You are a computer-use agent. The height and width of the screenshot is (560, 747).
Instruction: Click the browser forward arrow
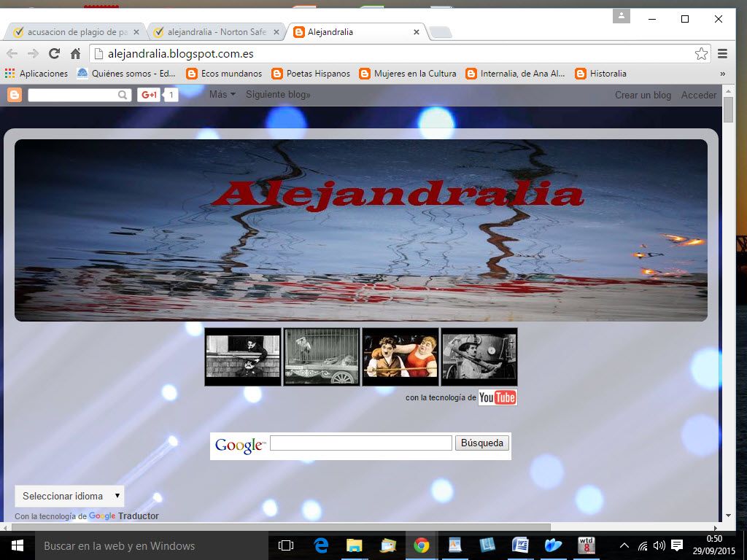(x=33, y=54)
